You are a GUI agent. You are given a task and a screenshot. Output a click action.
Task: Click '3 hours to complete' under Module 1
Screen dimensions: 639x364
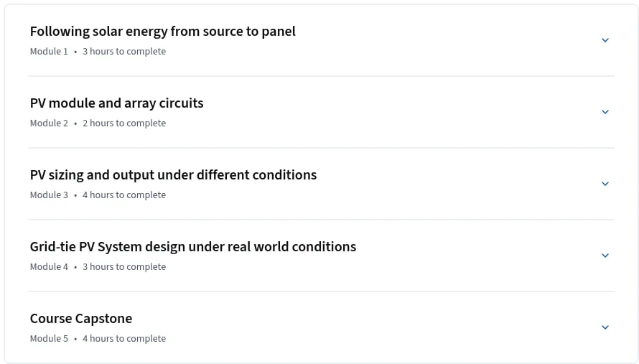pos(124,52)
